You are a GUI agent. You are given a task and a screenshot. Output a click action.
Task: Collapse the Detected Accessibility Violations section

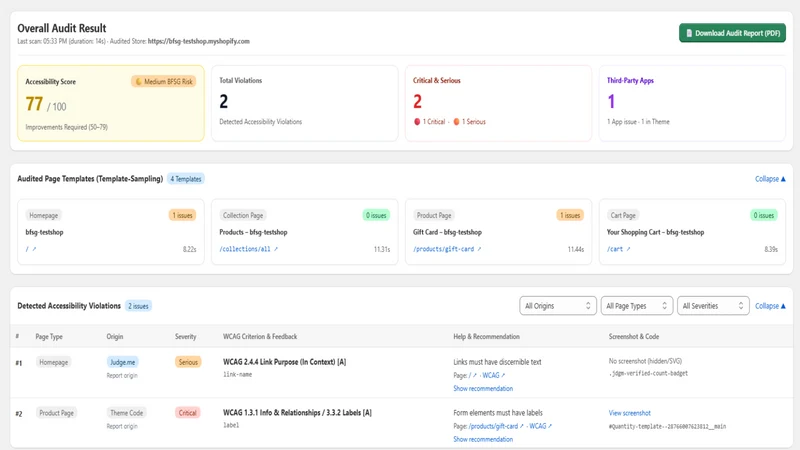(x=770, y=306)
